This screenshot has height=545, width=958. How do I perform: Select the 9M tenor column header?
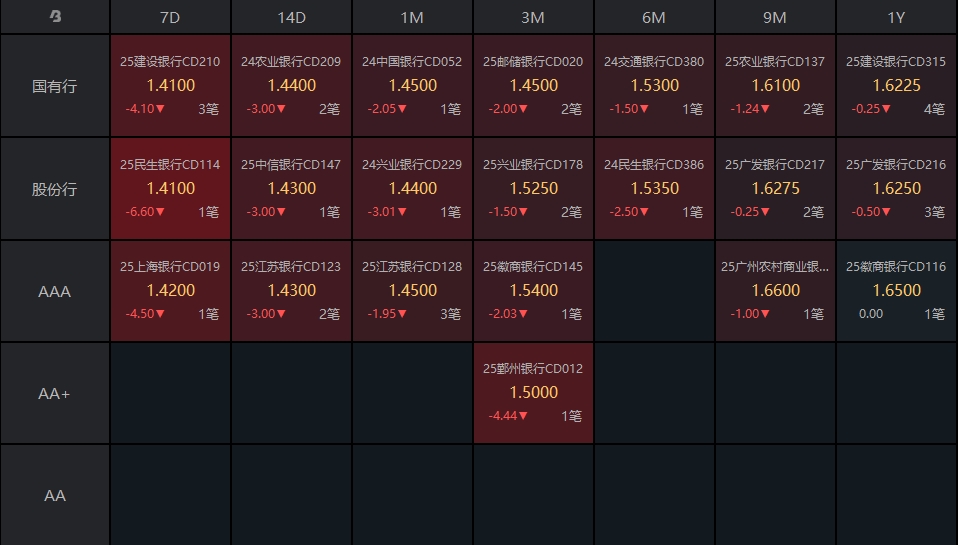pos(775,17)
